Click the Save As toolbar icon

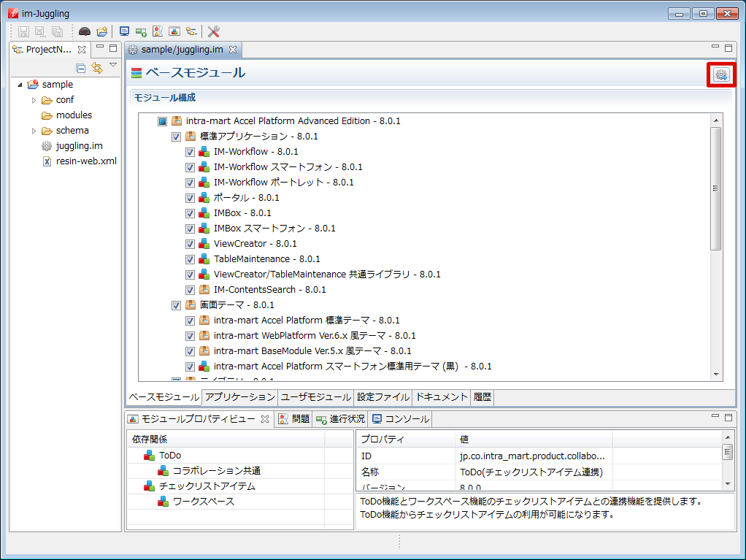[40, 31]
